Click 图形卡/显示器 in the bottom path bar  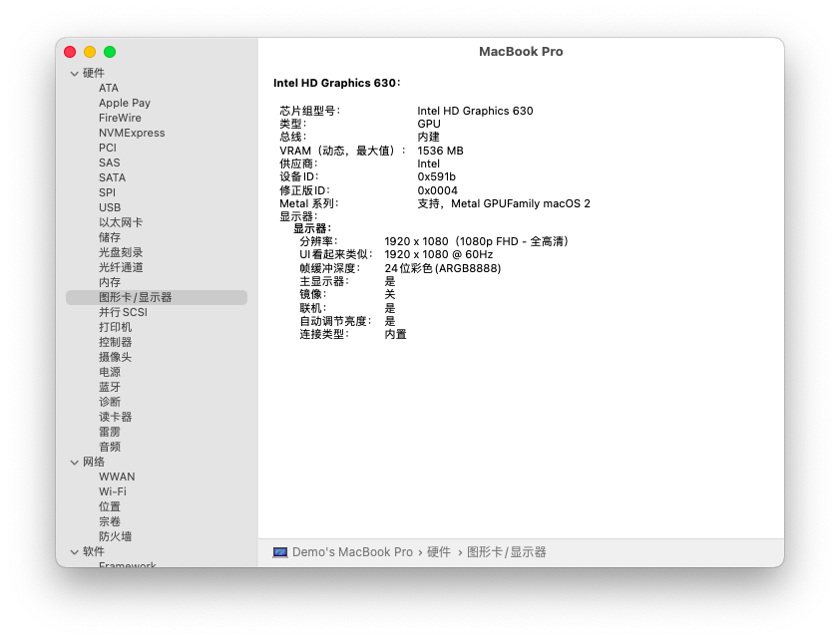click(507, 552)
